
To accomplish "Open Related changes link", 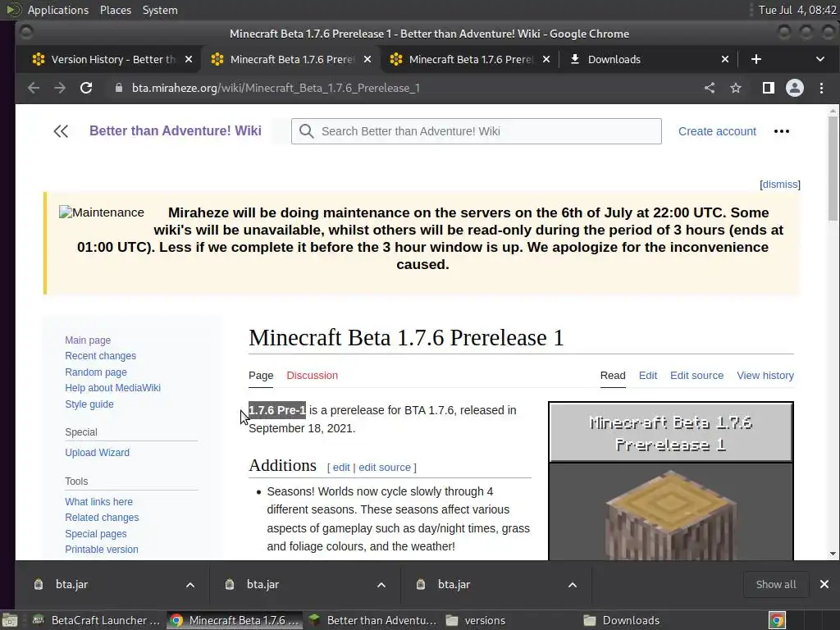I will [x=102, y=518].
